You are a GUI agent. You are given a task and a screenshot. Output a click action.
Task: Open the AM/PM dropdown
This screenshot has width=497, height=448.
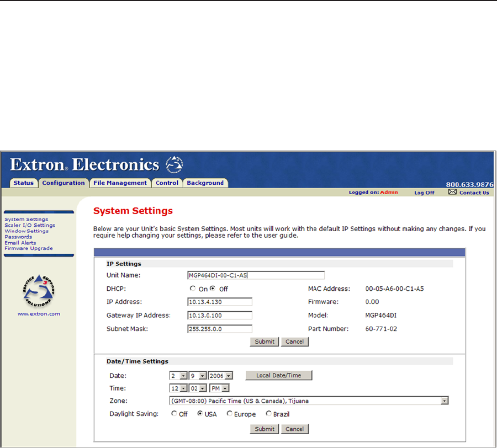coord(219,388)
